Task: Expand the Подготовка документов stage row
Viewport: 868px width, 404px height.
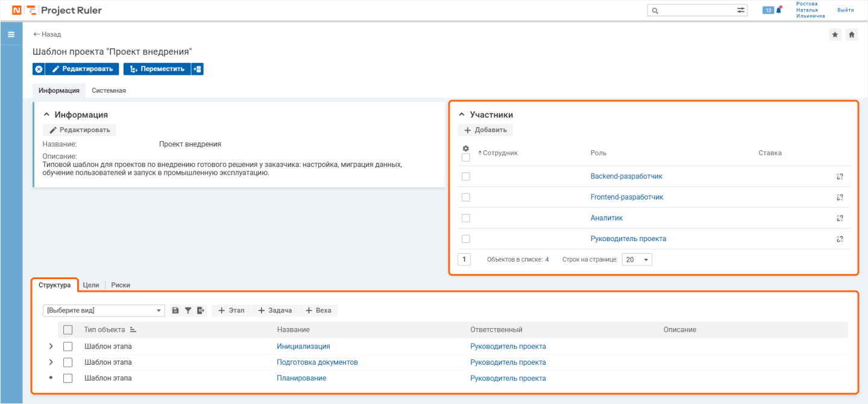Action: click(x=51, y=362)
